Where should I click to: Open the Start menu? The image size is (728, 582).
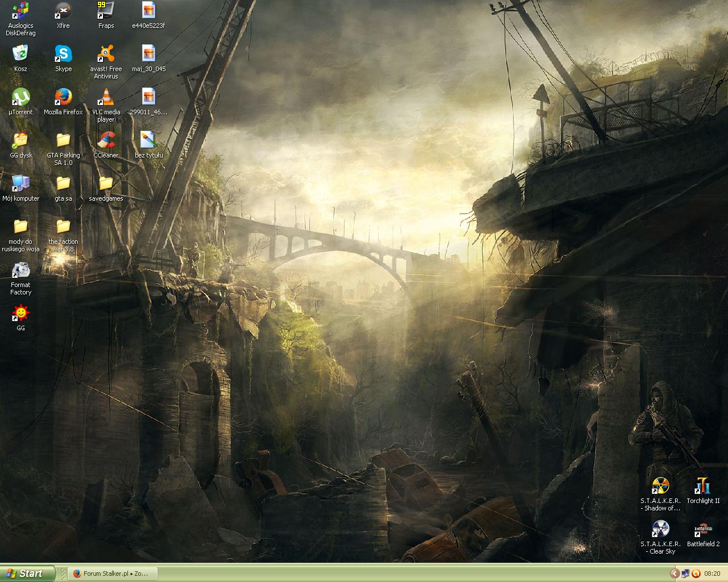[28, 573]
